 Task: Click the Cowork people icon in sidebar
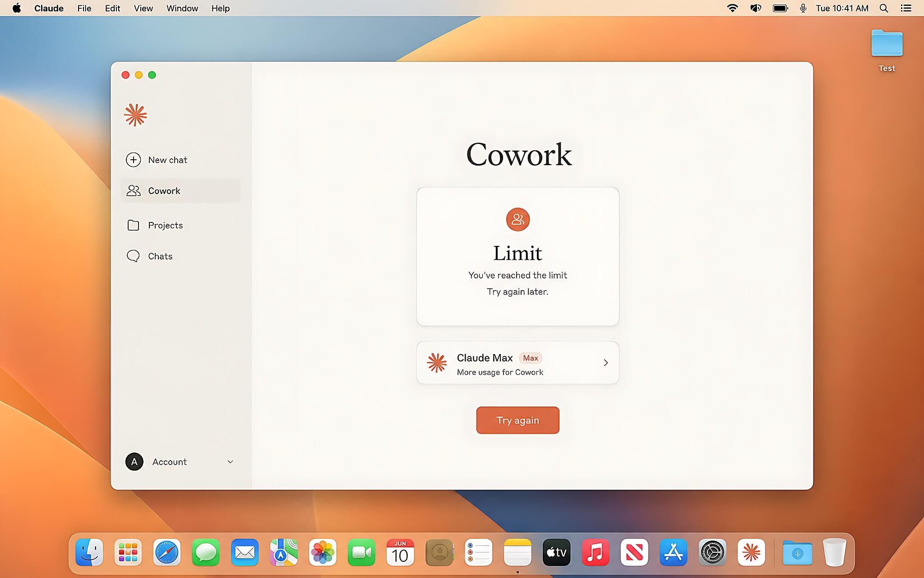(133, 191)
